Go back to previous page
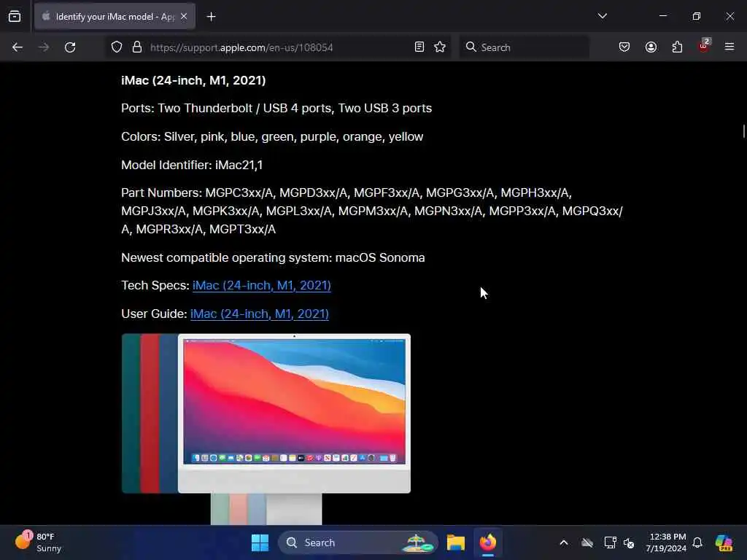 point(18,47)
